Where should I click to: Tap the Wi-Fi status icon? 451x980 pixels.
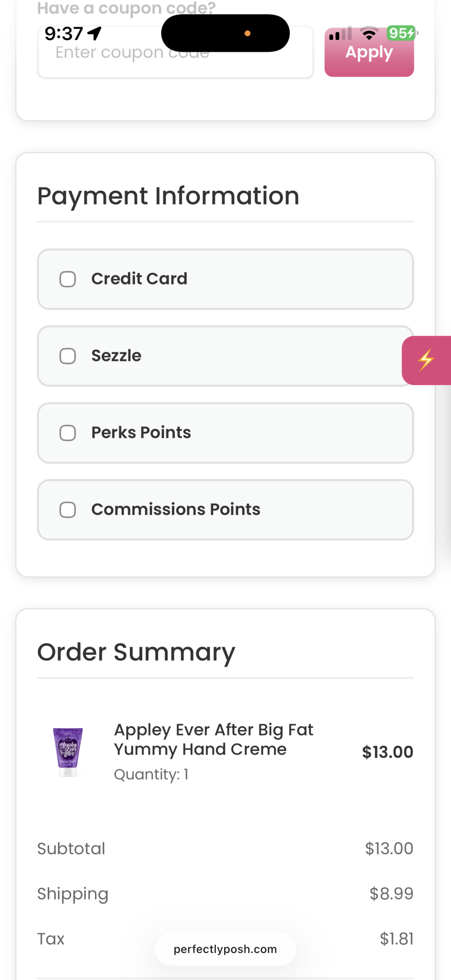click(x=369, y=34)
